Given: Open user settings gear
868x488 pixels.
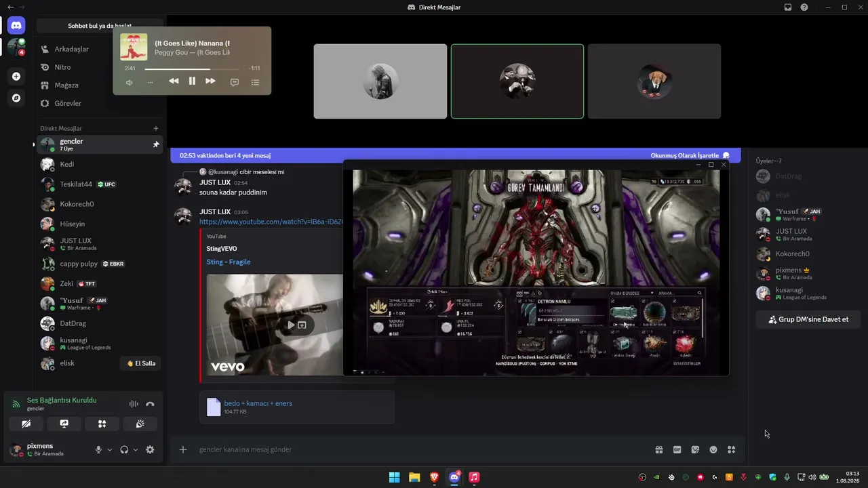Looking at the screenshot, I should 150,449.
